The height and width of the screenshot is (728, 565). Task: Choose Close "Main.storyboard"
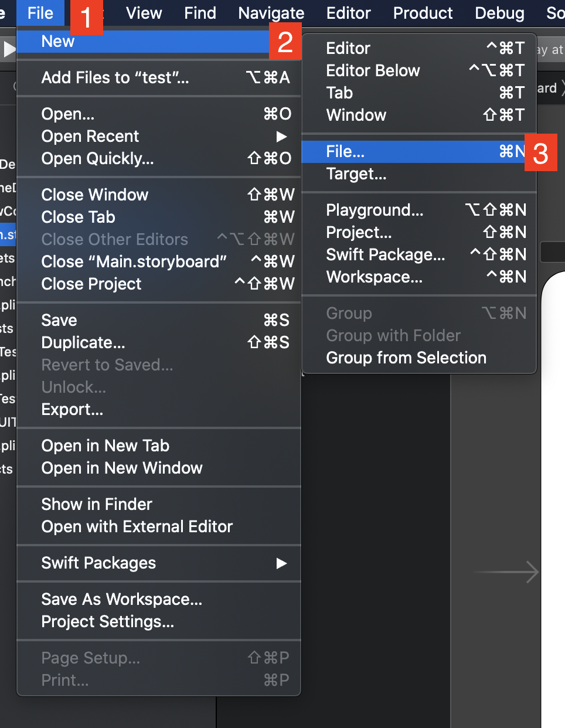[159, 261]
